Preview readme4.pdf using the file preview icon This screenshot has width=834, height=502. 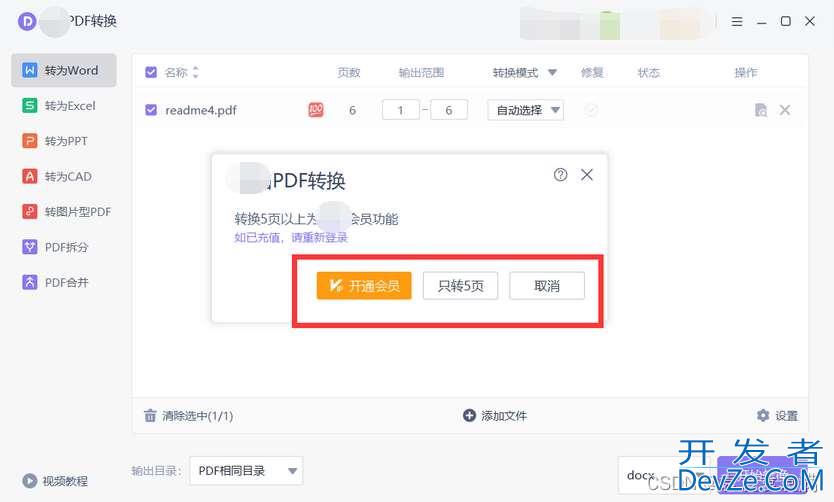coord(761,110)
